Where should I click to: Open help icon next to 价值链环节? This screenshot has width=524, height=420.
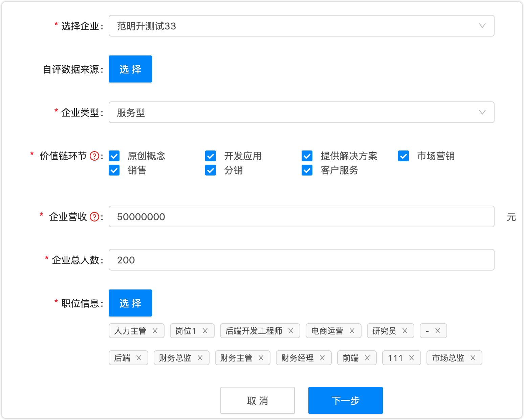[x=94, y=156]
